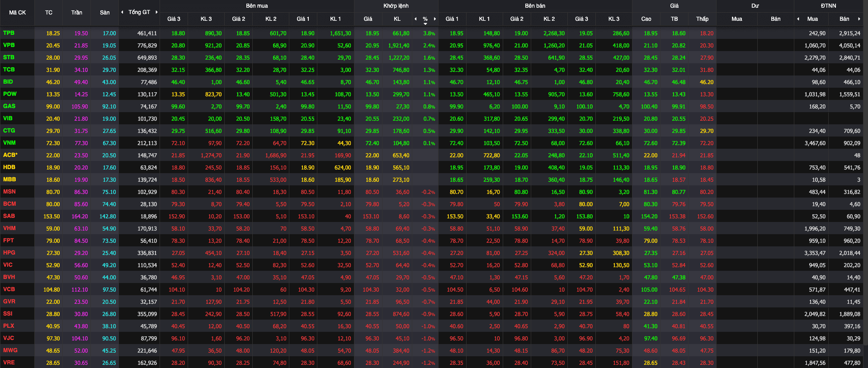Sort by the Mã CK column header
Viewport: 868px width, 368px height.
pos(17,13)
